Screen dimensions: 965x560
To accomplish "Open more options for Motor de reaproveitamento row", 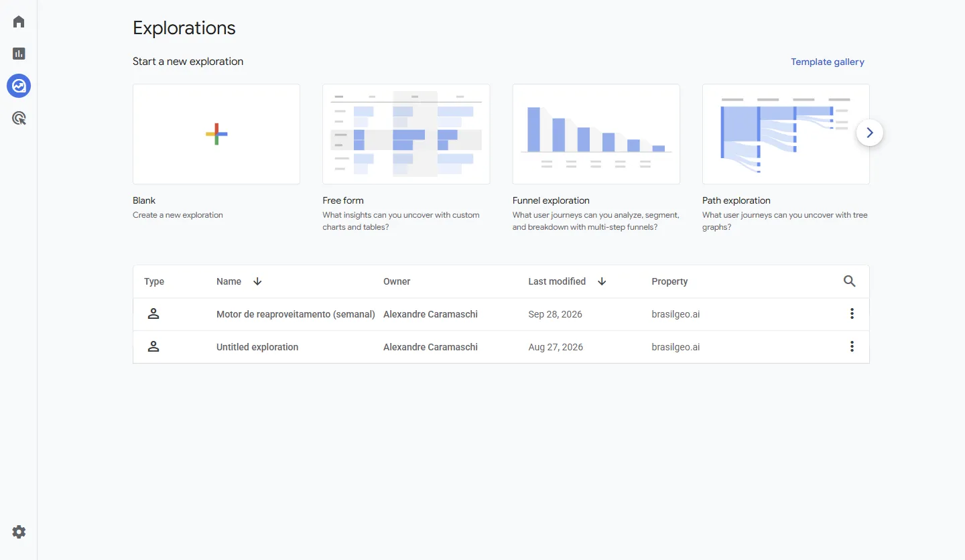I will tap(852, 313).
